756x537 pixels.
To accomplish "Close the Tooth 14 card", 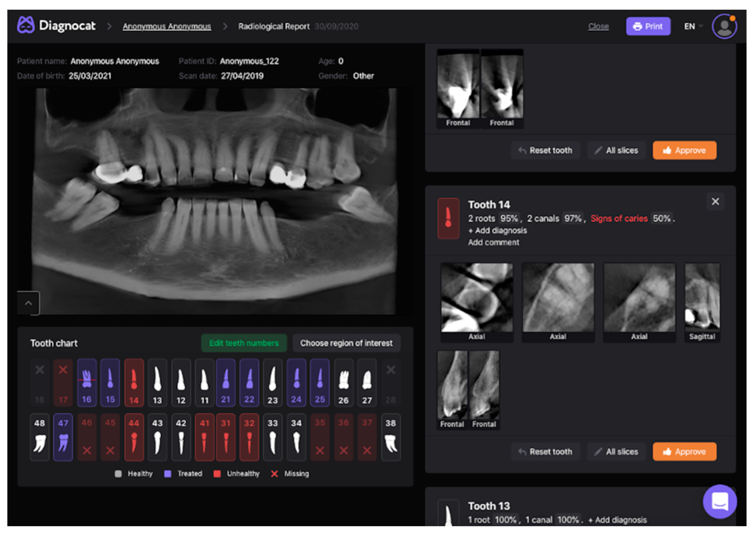I will (715, 202).
